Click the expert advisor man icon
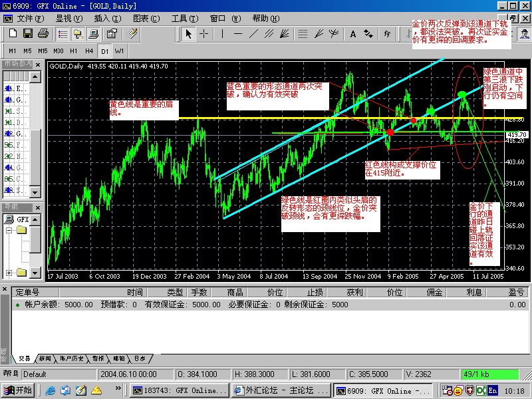Screen dimensions: 532x399 coord(525,34)
